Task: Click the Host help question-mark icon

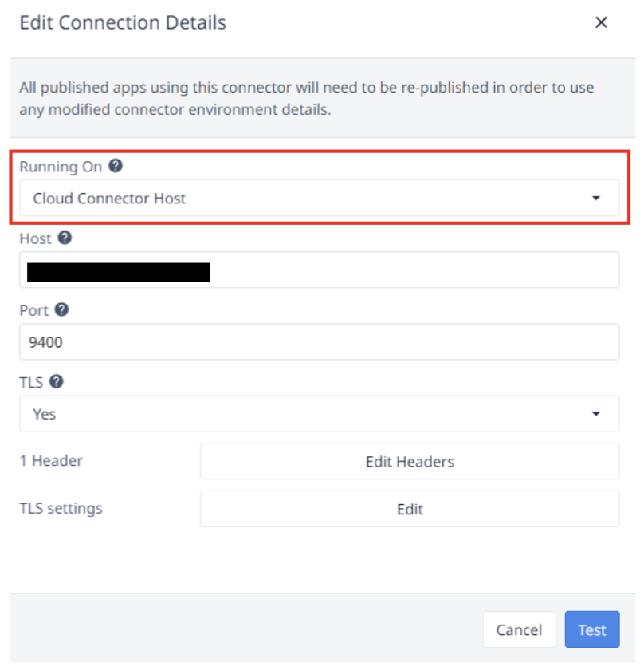Action: point(65,238)
